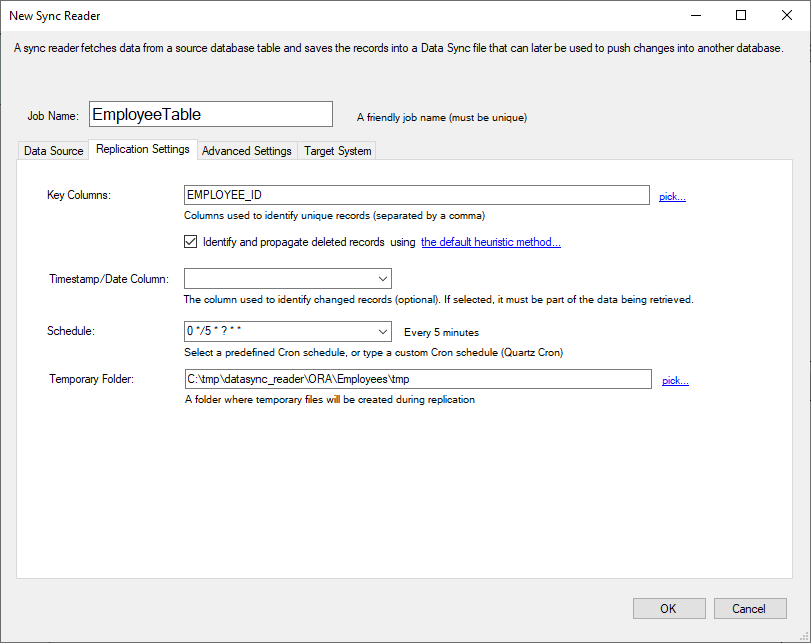Open the Schedule cron dropdown
Image resolution: width=811 pixels, height=643 pixels.
point(383,331)
